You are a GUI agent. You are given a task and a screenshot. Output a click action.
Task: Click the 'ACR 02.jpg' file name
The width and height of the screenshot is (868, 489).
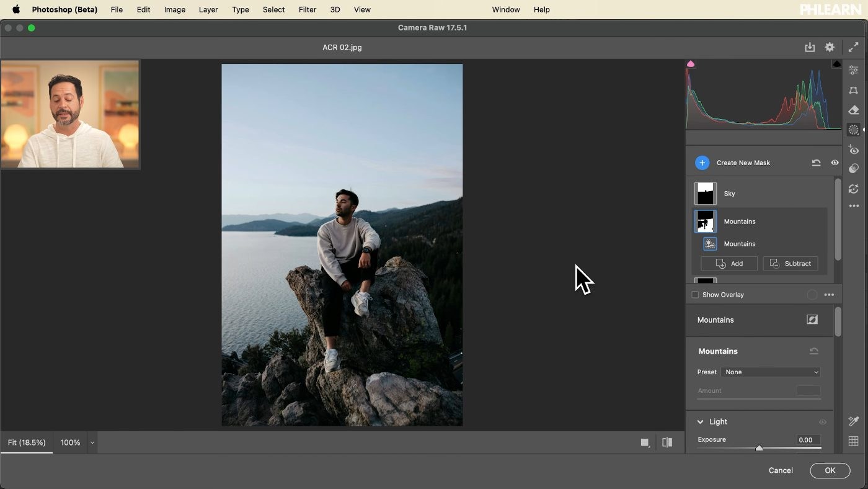(x=342, y=47)
